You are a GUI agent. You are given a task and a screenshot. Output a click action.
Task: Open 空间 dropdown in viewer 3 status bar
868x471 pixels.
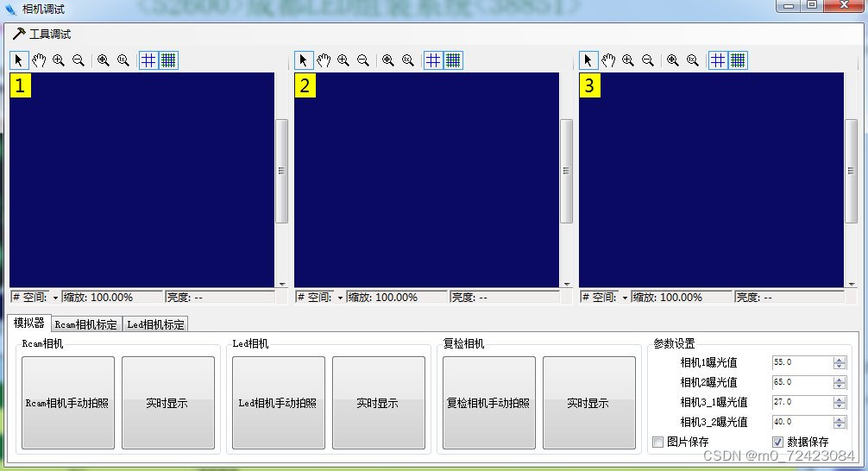[625, 298]
